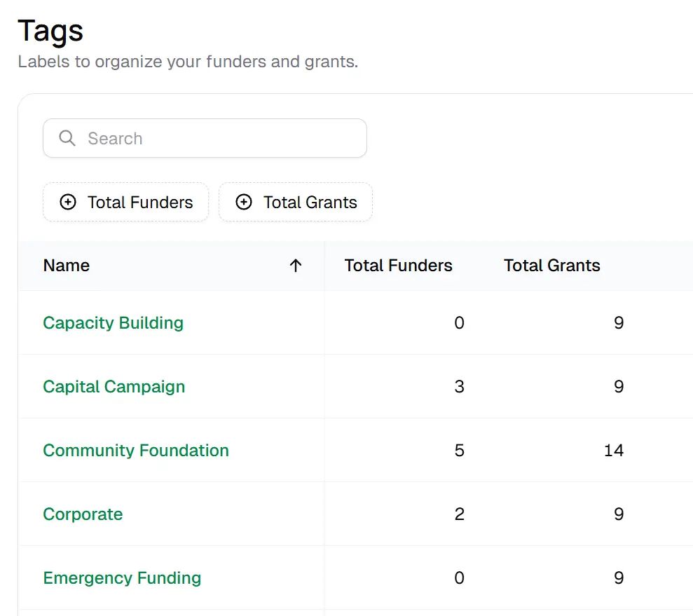Image resolution: width=693 pixels, height=616 pixels.
Task: Click the magnifier icon in search box
Action: pos(67,138)
